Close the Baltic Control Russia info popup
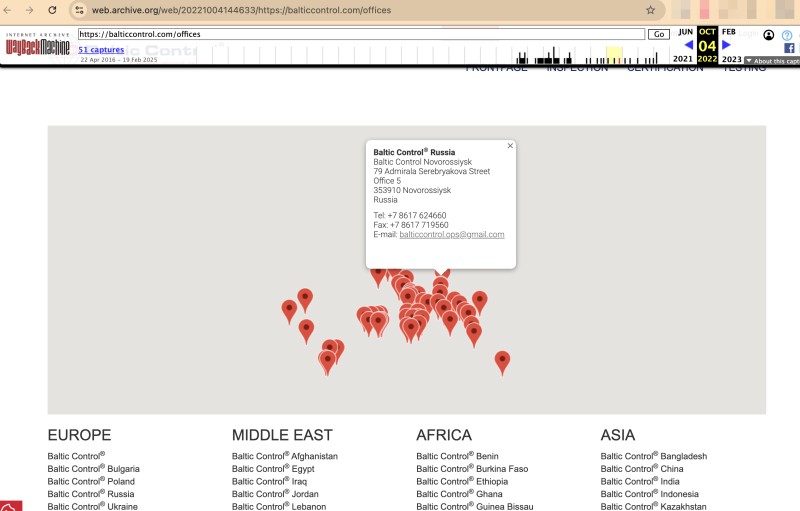The image size is (800, 511). click(x=510, y=146)
